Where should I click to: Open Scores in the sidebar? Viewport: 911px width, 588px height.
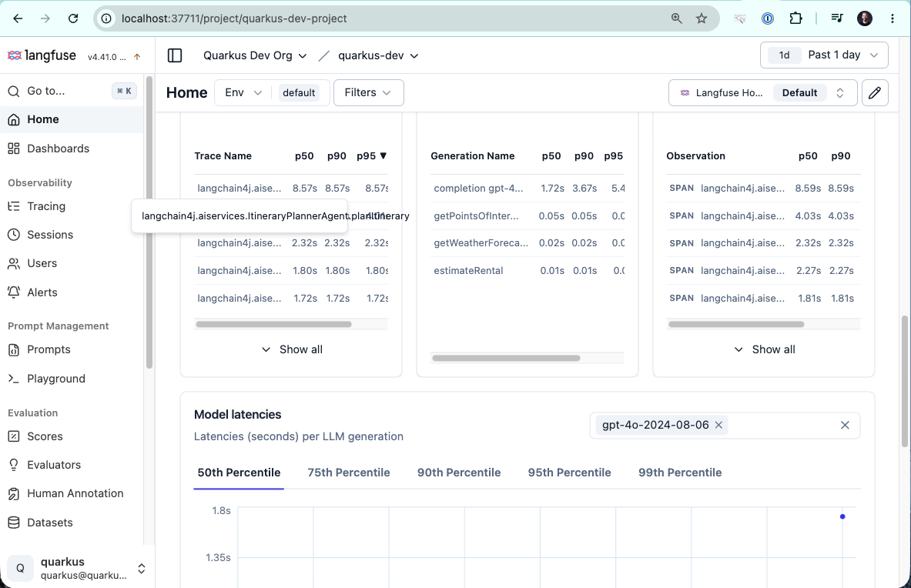coord(72,436)
